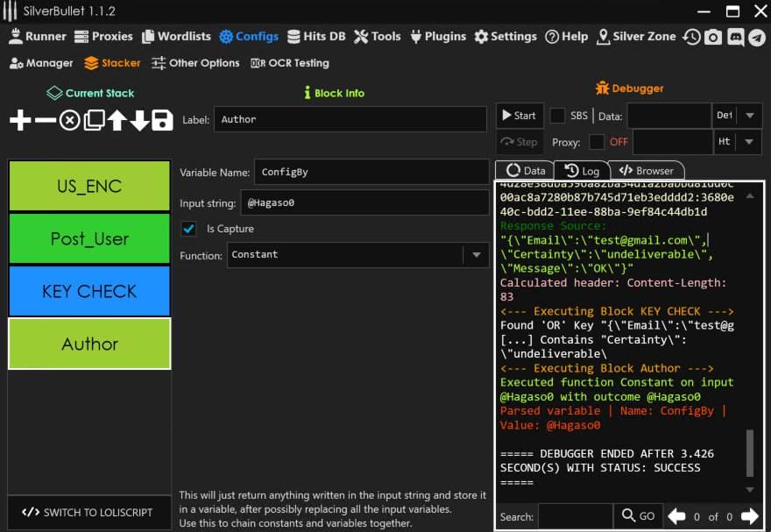Screen dimensions: 771x532
Task: Toggle the Proxy checkbox in debugger
Action: coord(597,142)
